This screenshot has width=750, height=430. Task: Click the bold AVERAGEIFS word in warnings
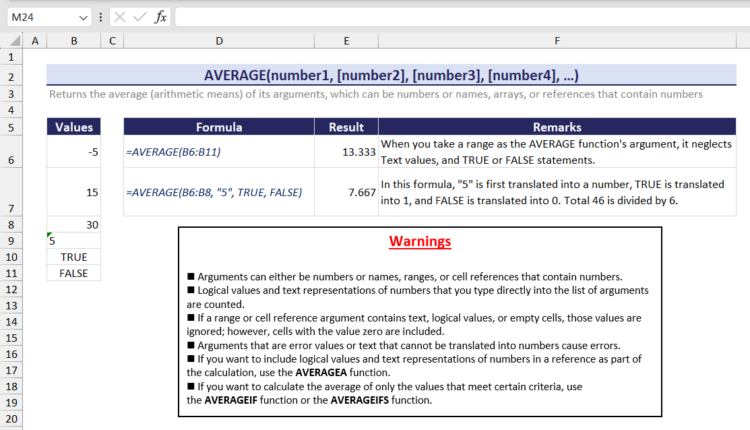click(360, 400)
